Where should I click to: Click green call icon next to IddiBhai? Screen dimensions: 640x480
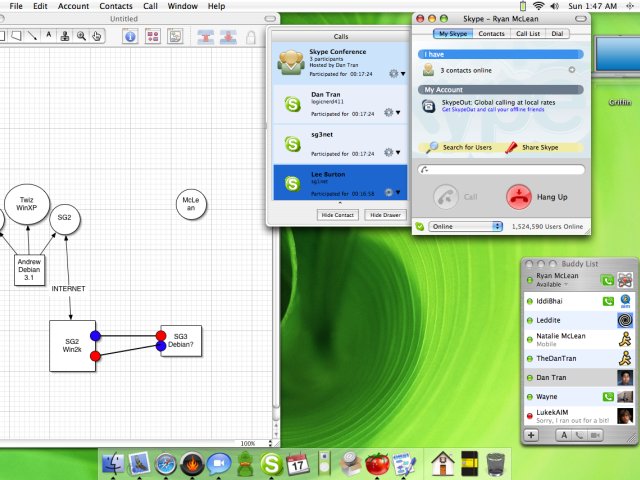pyautogui.click(x=608, y=301)
